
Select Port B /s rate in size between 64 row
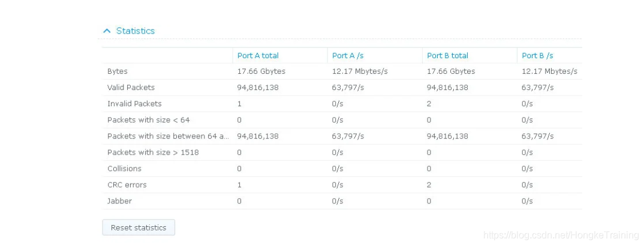coord(538,136)
